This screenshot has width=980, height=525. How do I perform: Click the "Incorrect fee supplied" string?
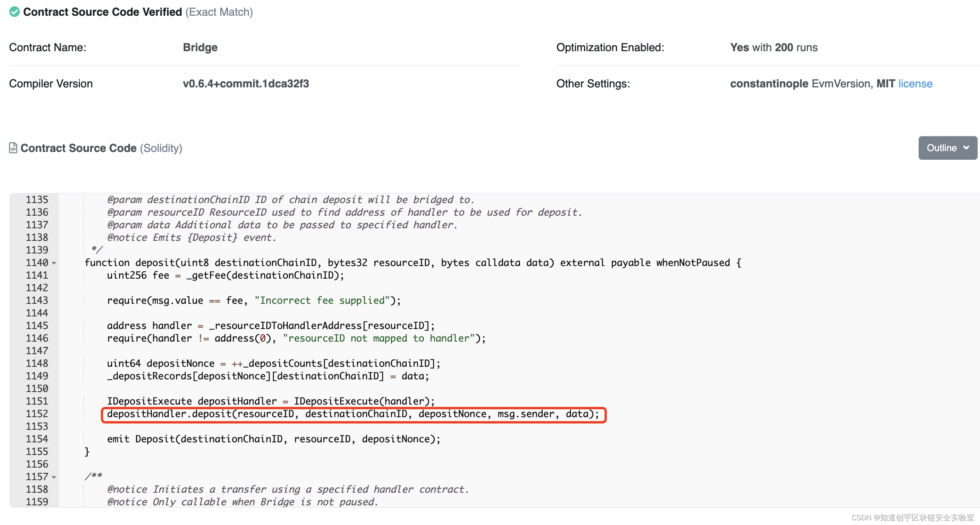322,300
